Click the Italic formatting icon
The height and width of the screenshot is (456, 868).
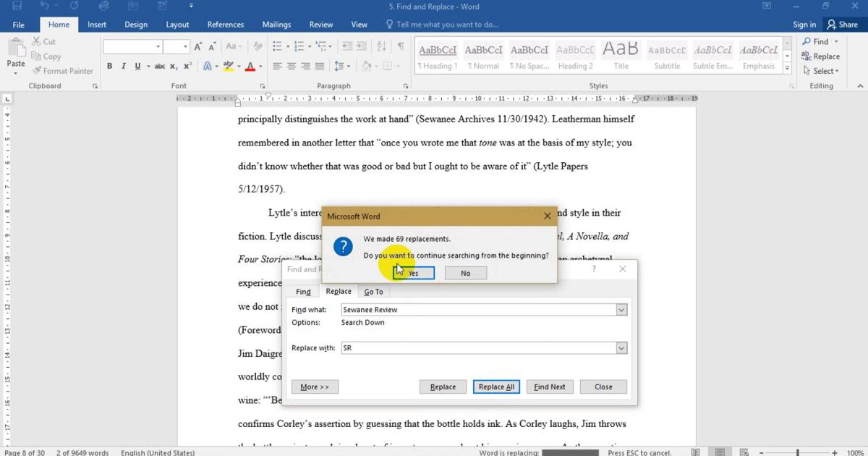(x=123, y=66)
